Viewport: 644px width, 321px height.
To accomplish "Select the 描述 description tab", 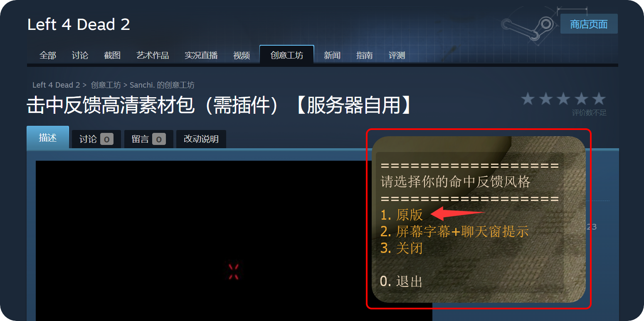I will pos(48,137).
